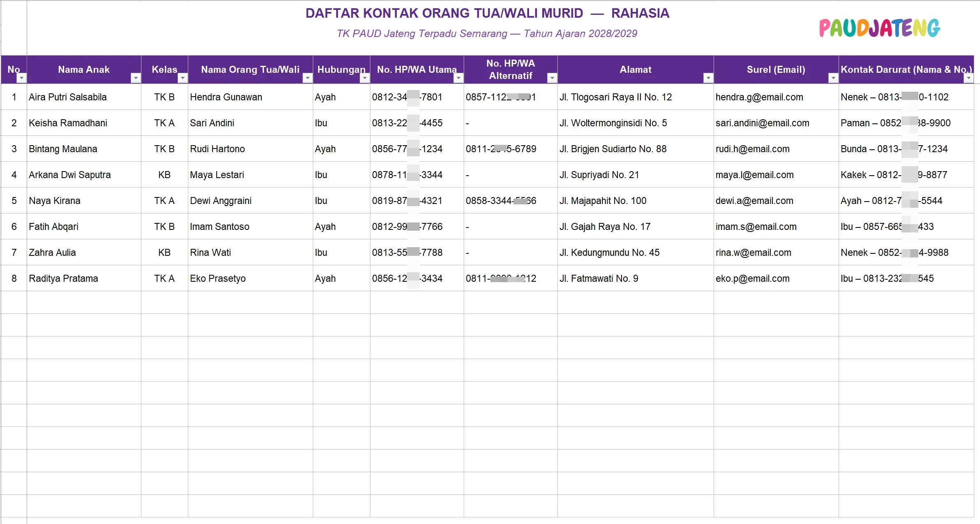Select parent name Eko Prasetyo
Screen dimensions: 980x524
pyautogui.click(x=250, y=278)
